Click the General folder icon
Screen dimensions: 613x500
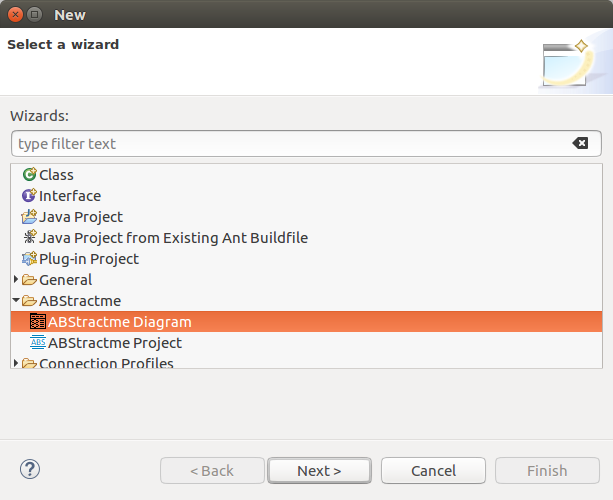(29, 280)
